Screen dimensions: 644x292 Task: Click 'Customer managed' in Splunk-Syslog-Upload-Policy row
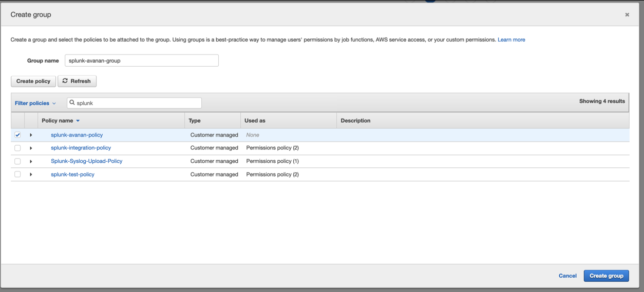coord(214,161)
